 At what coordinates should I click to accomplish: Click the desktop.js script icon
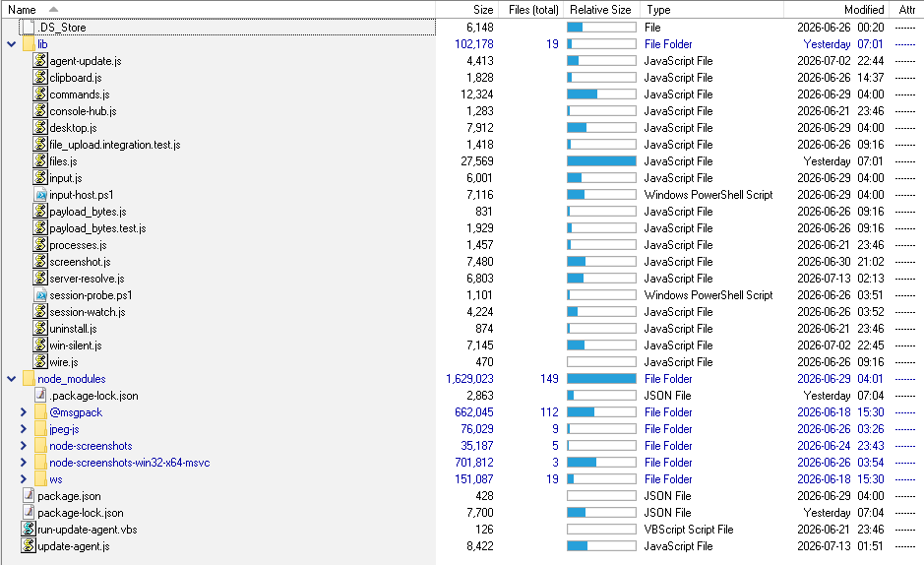(x=40, y=127)
